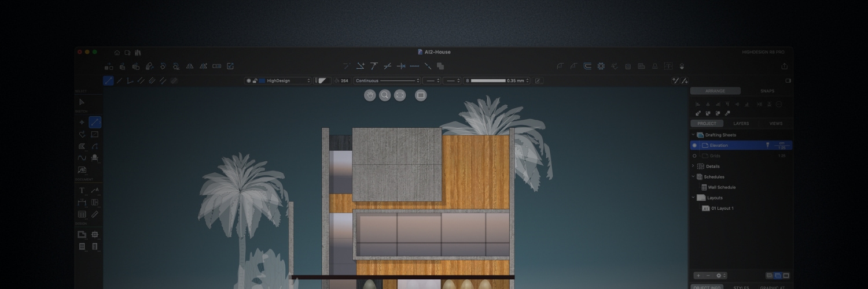Activate the magnifier zoom view button
The image size is (868, 289).
[385, 95]
